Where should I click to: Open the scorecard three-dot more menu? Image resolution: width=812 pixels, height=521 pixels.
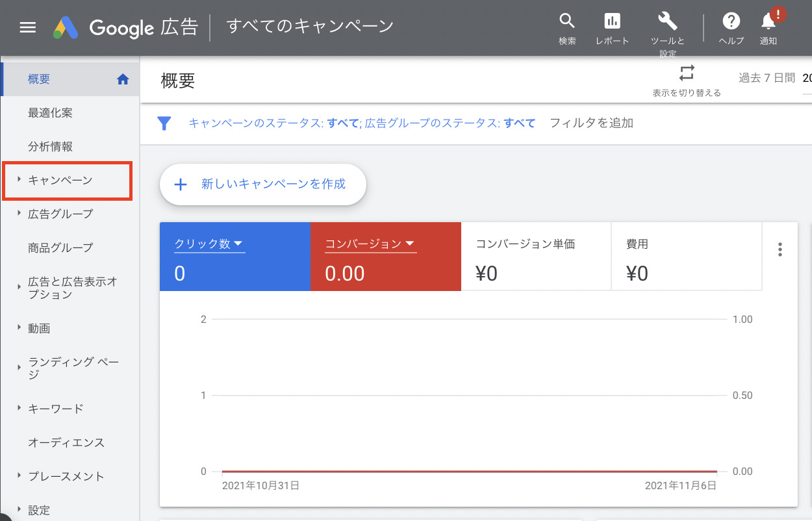[x=780, y=249]
